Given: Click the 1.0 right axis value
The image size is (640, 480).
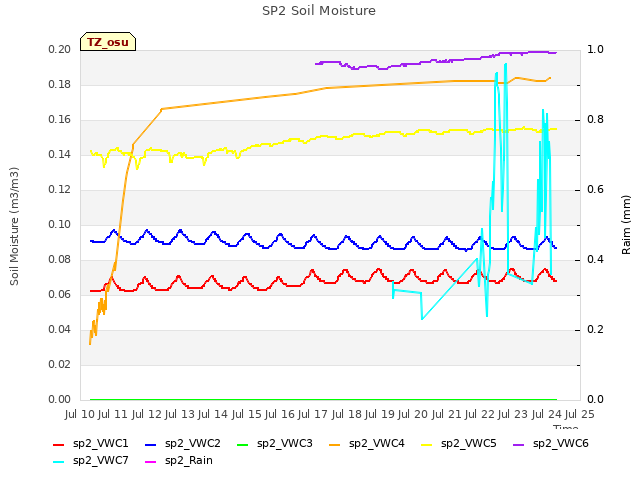Looking at the screenshot, I should click(x=595, y=49).
